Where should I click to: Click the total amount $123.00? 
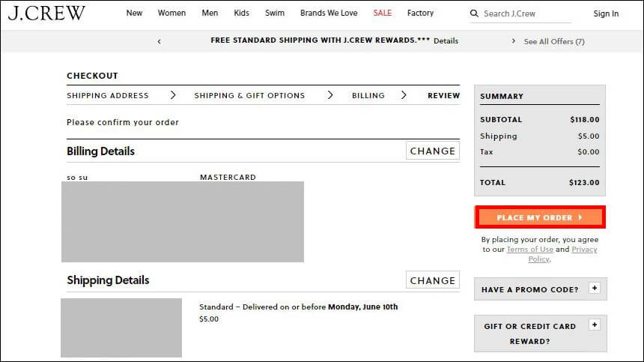pos(584,182)
